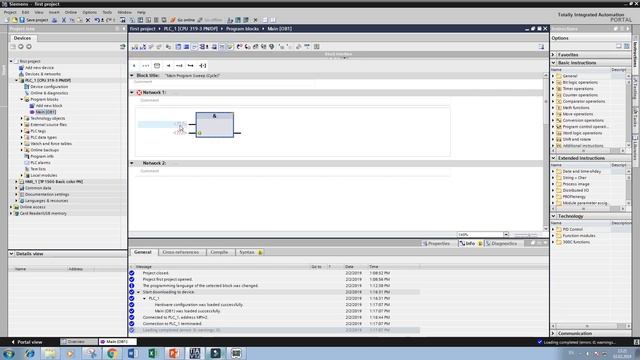Click the Save project button

point(34,20)
